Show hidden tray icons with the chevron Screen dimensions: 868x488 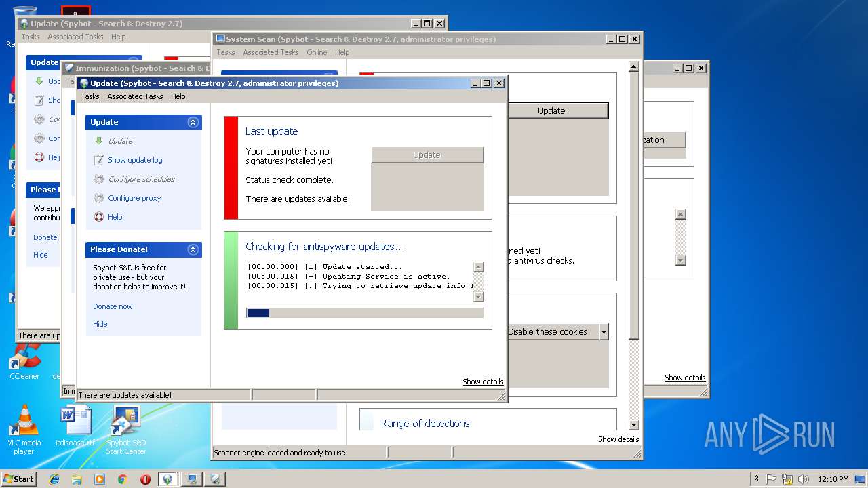[756, 479]
